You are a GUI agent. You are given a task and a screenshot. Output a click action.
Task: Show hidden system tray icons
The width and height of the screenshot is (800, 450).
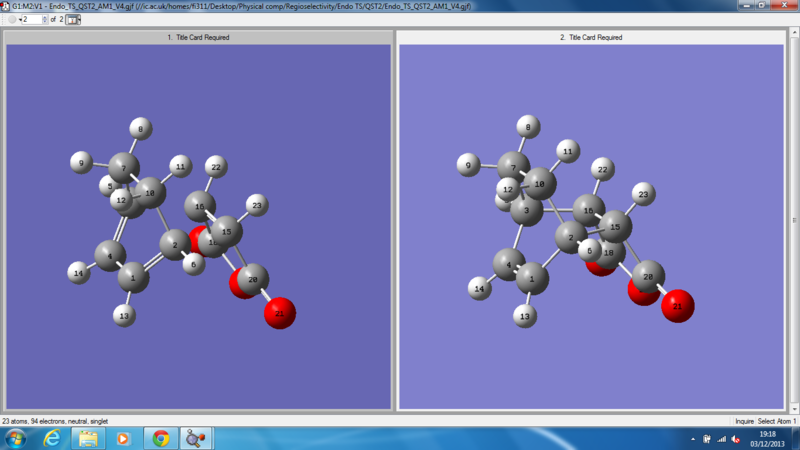pos(693,439)
